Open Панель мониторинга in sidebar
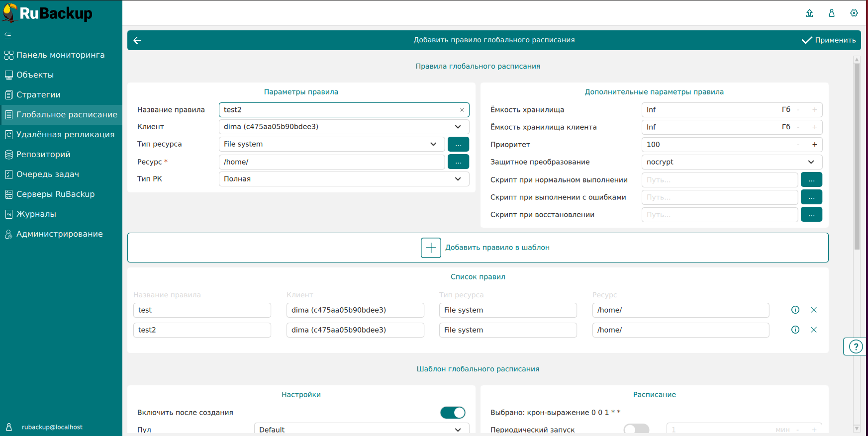868x436 pixels. point(61,55)
